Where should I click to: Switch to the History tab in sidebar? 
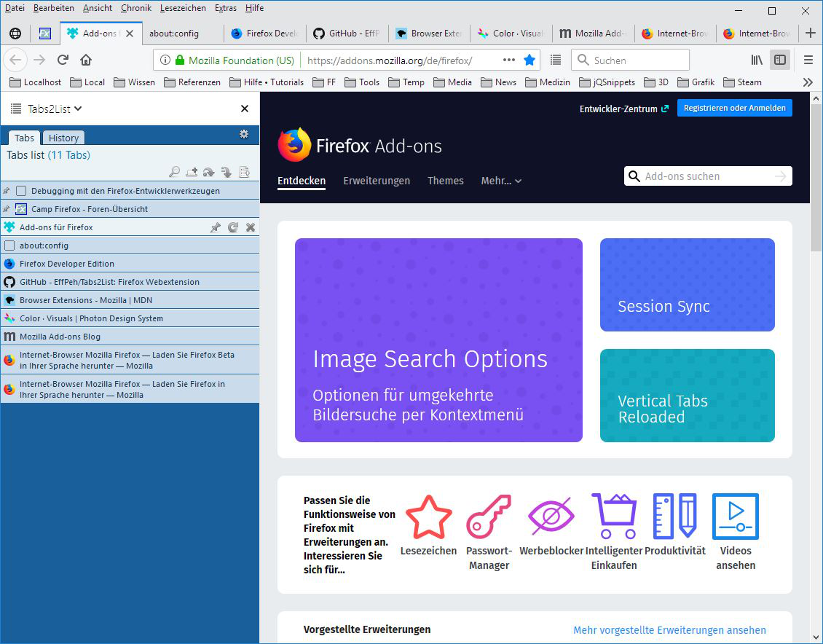click(x=63, y=138)
